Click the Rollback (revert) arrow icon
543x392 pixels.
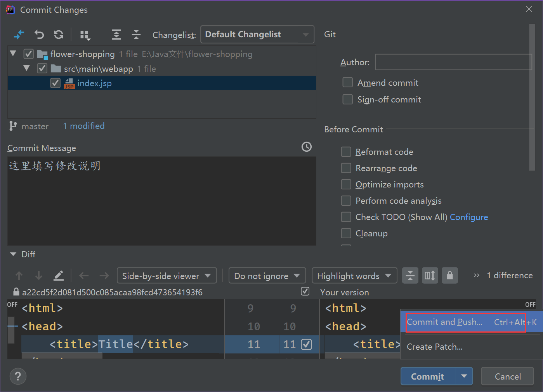39,35
